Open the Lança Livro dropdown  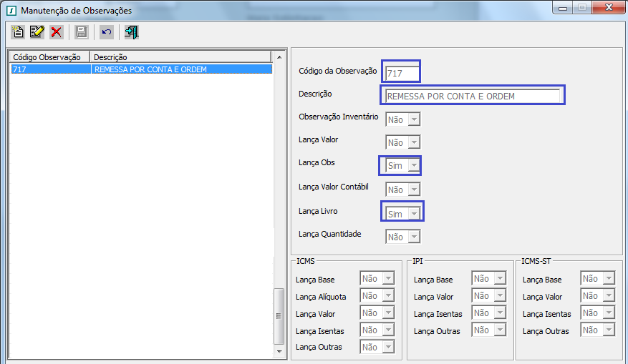(413, 213)
